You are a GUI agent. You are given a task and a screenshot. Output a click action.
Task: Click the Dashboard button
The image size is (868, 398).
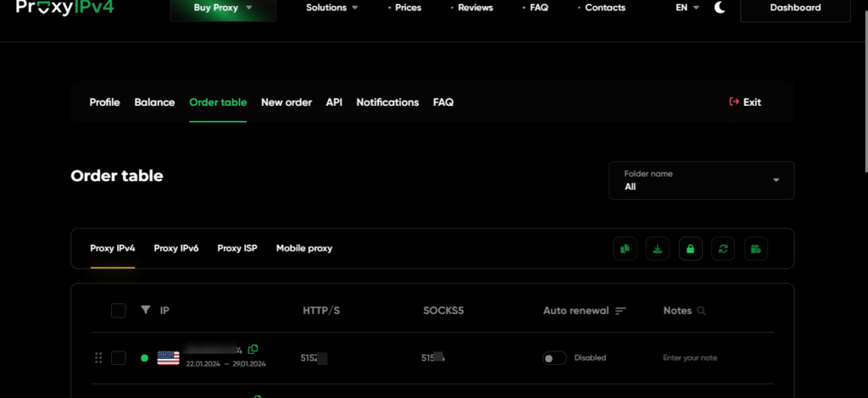[794, 8]
